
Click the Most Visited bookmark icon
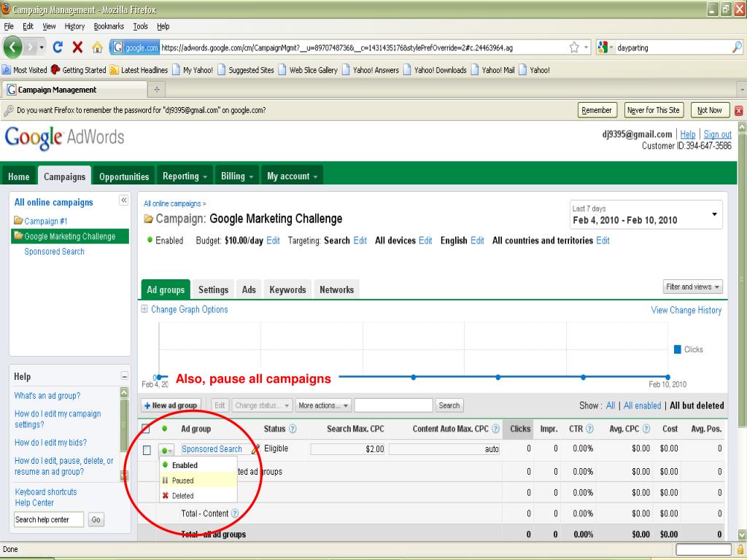[x=7, y=70]
